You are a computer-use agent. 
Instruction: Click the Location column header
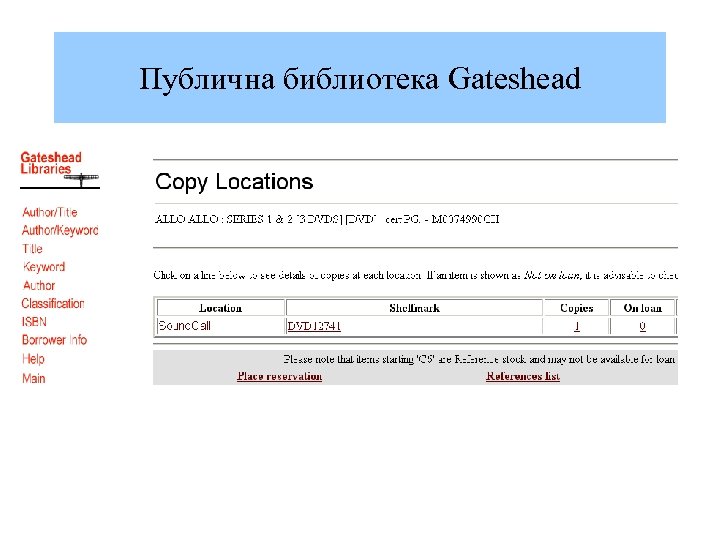pyautogui.click(x=221, y=308)
